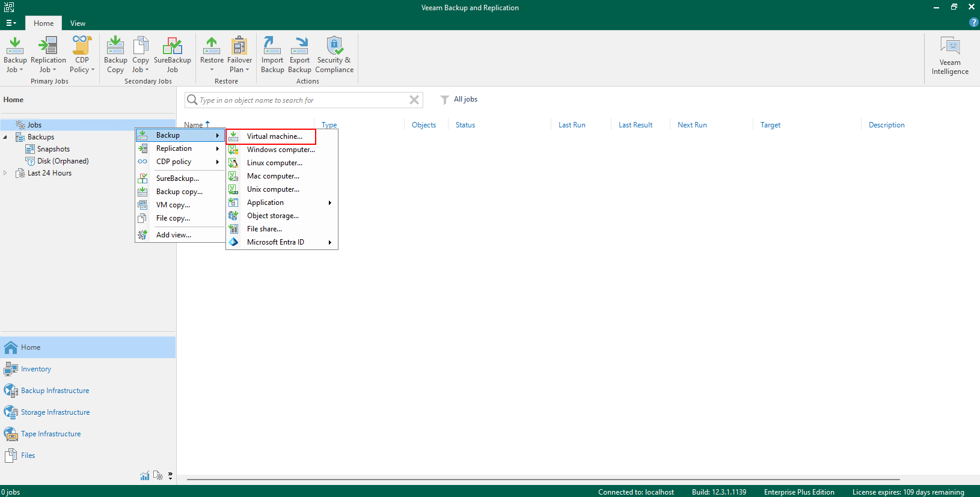Click the history gear icon in navigation footer
Screen dimensions: 980x497
tap(158, 475)
